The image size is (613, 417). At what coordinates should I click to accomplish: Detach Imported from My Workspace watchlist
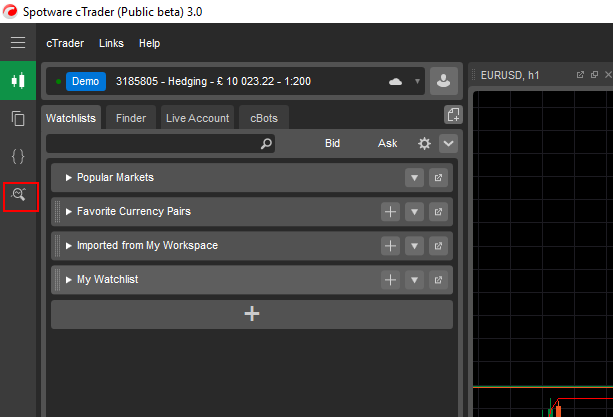coord(438,246)
